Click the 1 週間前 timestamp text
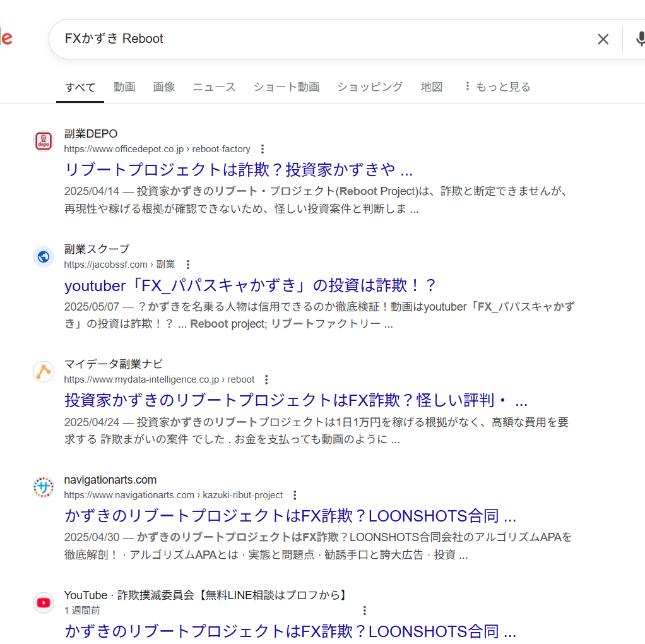The image size is (645, 644). 82,611
